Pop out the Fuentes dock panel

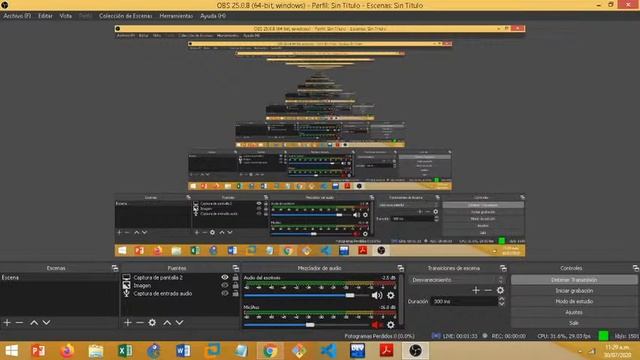coord(236,268)
